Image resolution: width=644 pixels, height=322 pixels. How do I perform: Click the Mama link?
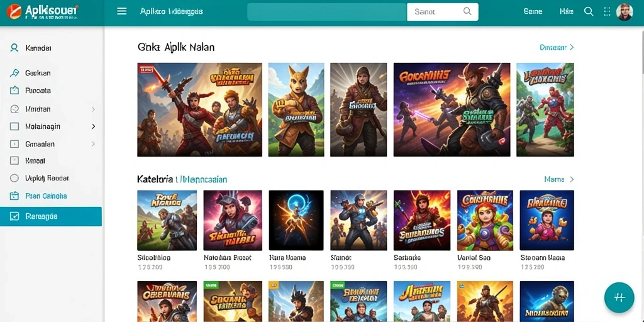point(554,179)
